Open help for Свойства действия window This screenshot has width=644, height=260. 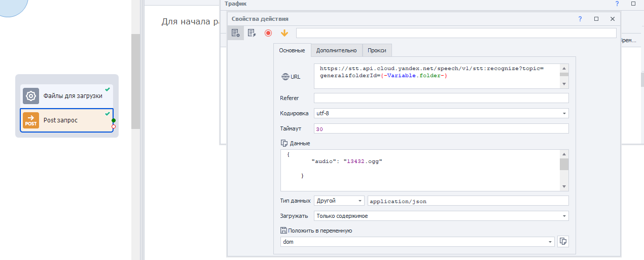point(580,19)
